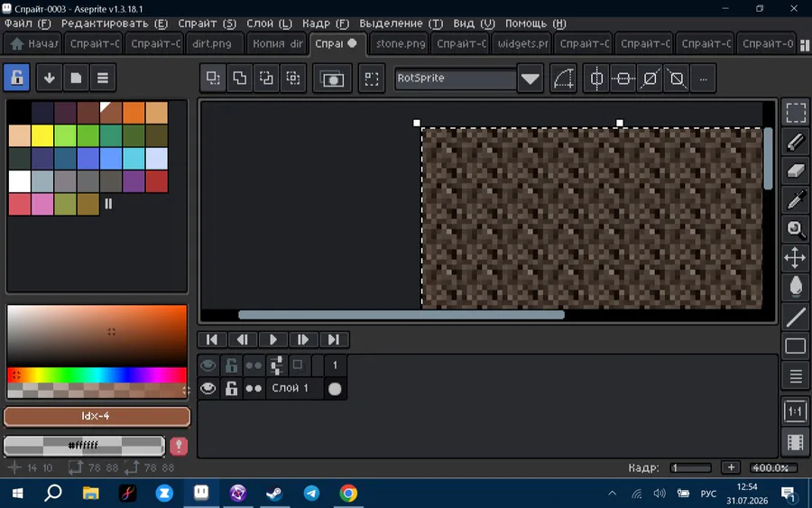The image size is (812, 508).
Task: Select the Слой 1 layer name
Action: point(290,388)
